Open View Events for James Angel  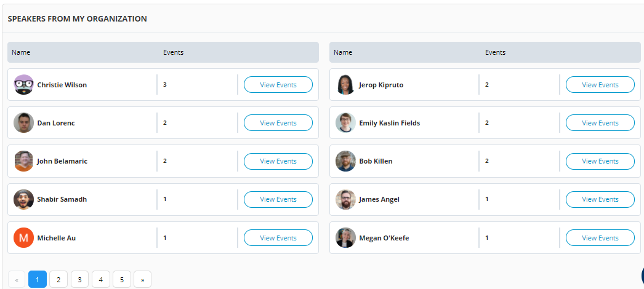[600, 199]
